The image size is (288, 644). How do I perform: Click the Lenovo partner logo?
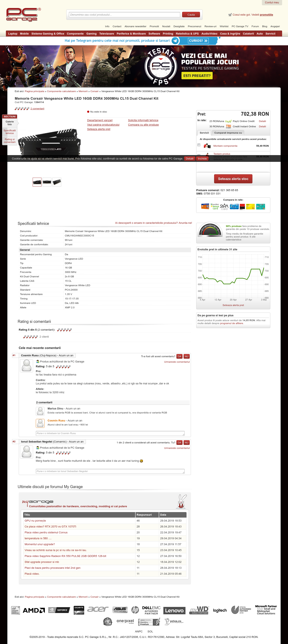coord(174,610)
